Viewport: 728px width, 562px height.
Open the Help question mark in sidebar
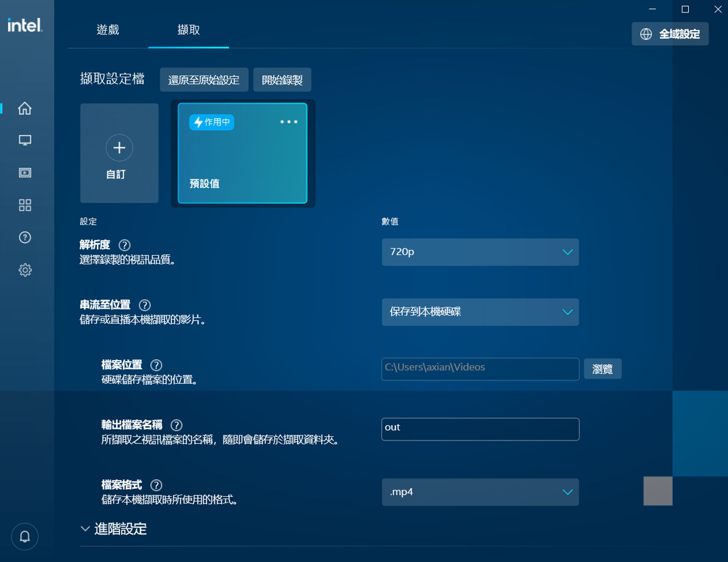24,237
